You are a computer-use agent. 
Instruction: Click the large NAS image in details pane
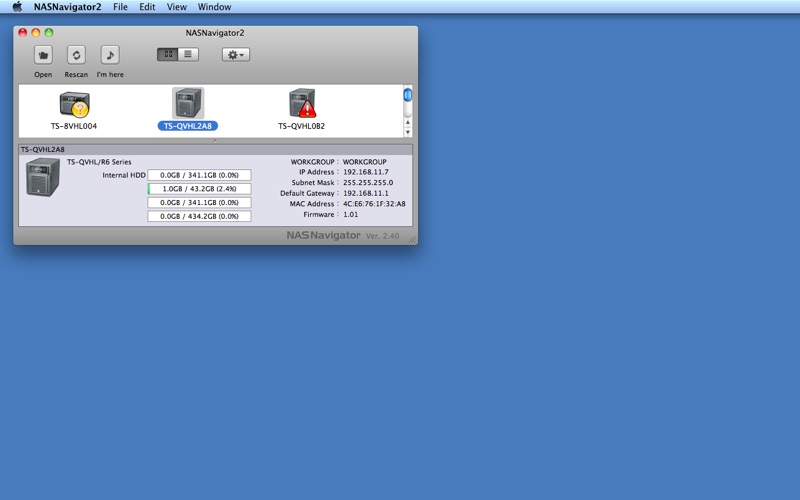tap(43, 177)
